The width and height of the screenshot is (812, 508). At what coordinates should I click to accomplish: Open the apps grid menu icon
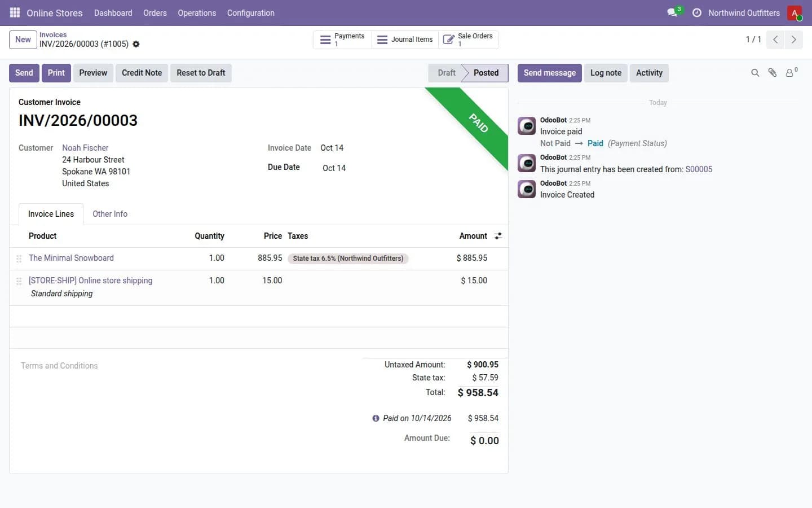point(15,12)
